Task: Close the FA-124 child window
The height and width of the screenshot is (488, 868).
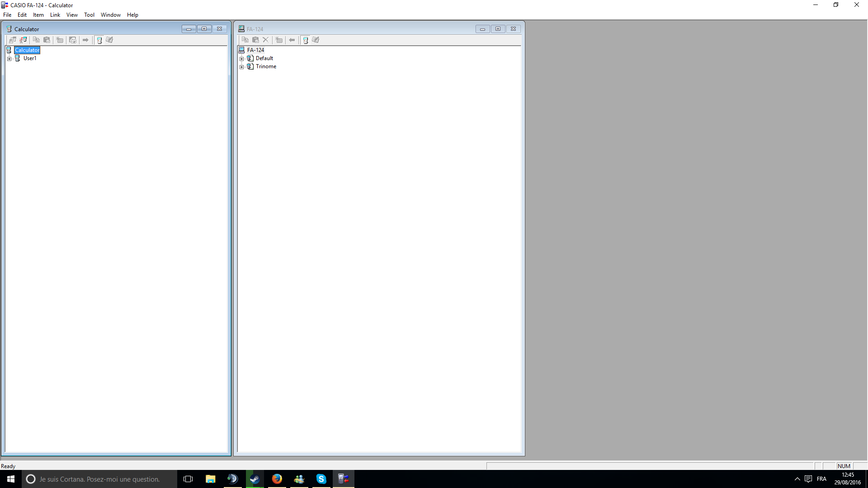Action: [513, 29]
